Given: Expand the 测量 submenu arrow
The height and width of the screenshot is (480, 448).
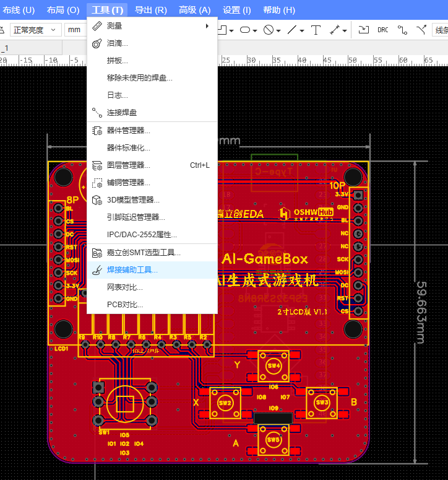Looking at the screenshot, I should pyautogui.click(x=207, y=26).
